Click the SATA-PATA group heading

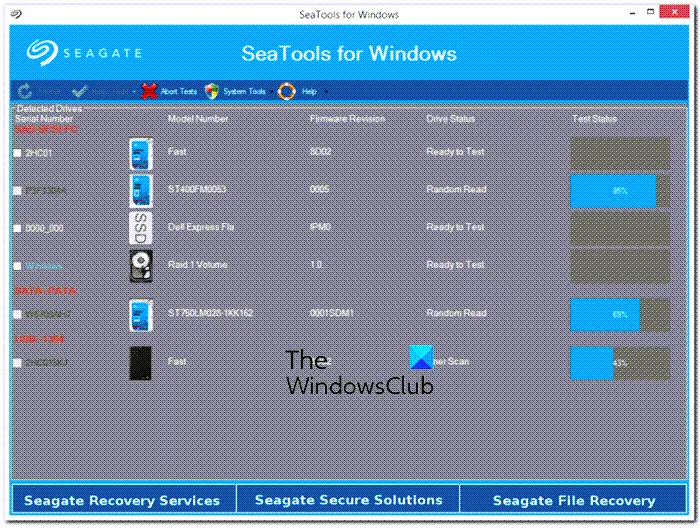pos(45,291)
